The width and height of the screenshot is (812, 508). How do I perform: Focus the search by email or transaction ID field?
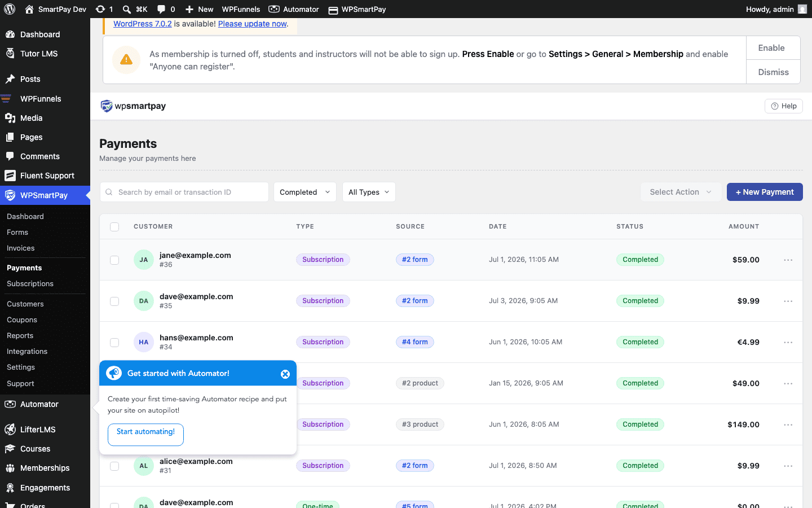pyautogui.click(x=184, y=192)
